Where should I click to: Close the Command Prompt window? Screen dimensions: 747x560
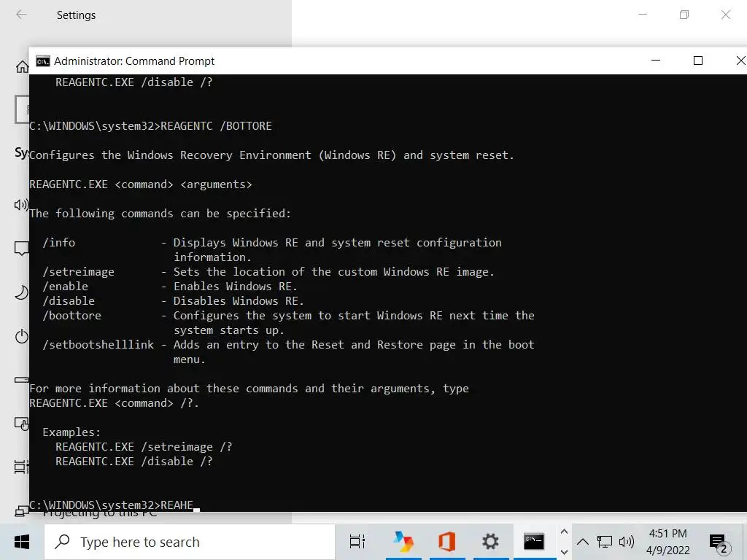pyautogui.click(x=740, y=61)
